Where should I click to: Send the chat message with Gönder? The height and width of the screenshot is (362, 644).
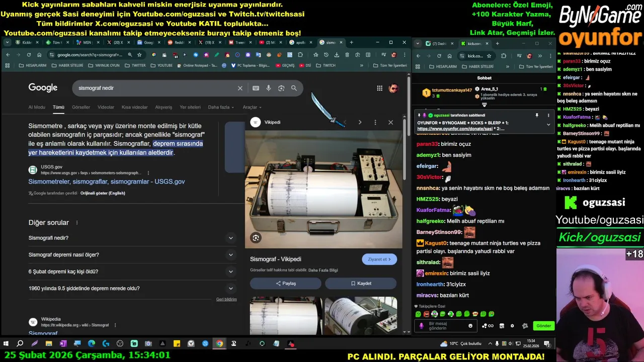pyautogui.click(x=543, y=326)
